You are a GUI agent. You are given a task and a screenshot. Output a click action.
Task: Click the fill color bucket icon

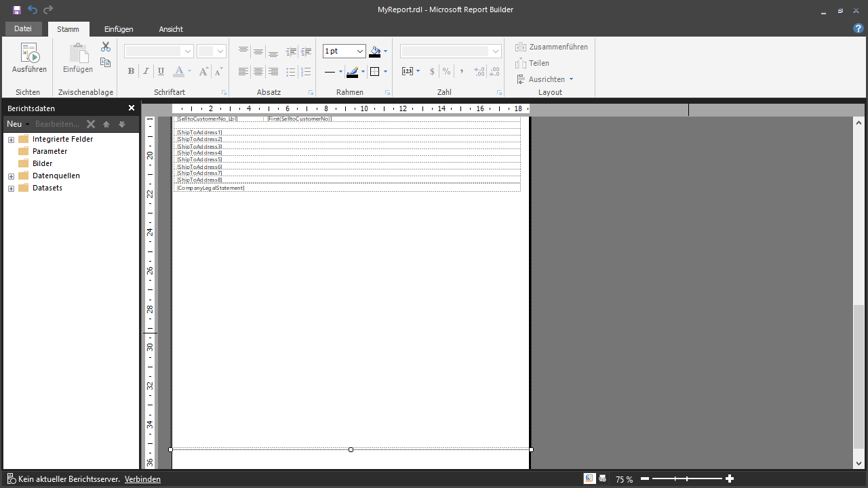point(375,52)
